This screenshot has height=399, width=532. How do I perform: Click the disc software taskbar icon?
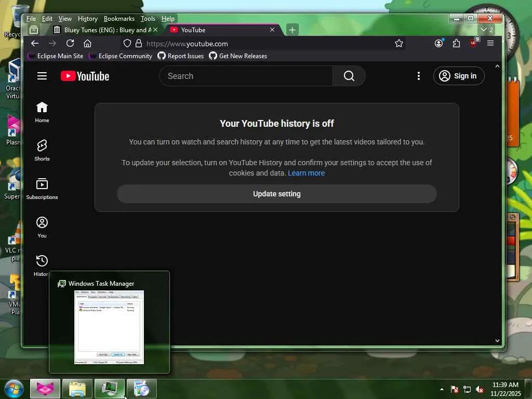[142, 389]
